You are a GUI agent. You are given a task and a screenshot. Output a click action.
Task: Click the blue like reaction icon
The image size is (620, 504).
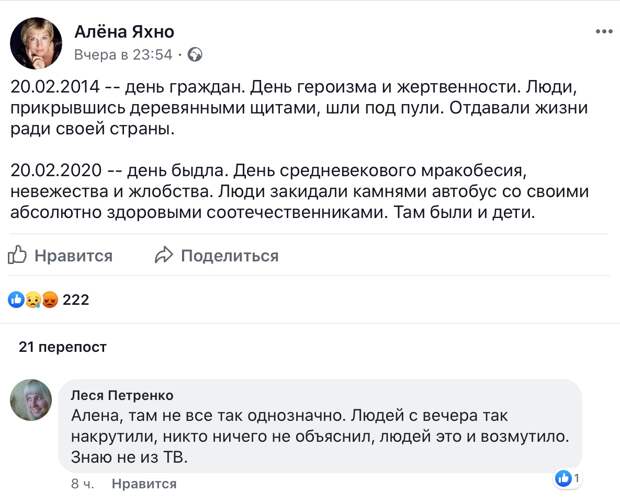(16, 300)
